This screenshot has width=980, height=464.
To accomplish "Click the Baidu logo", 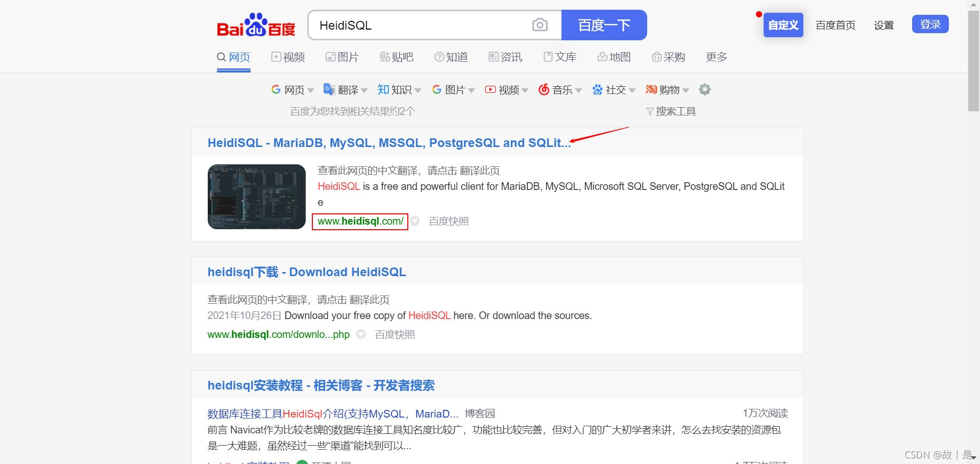I will tap(256, 25).
